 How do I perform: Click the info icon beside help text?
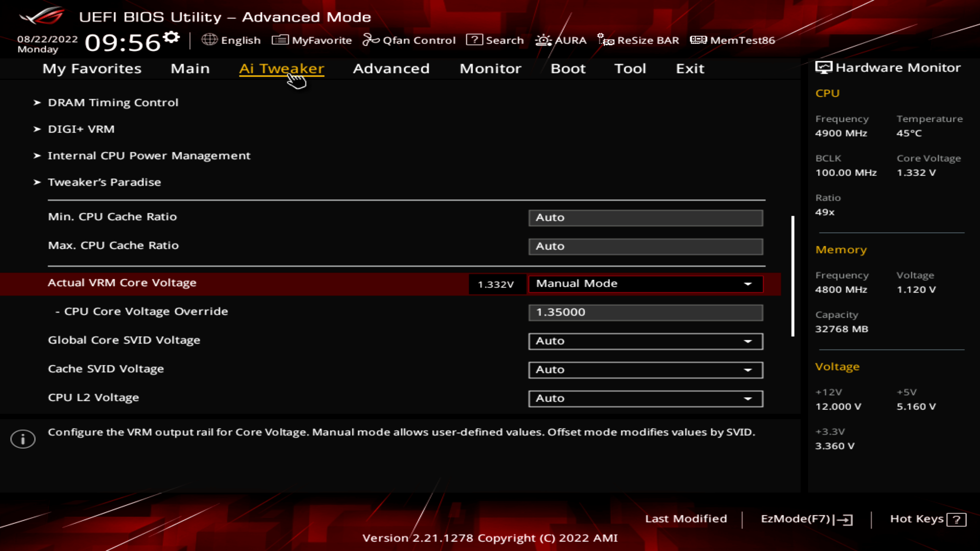click(x=23, y=439)
